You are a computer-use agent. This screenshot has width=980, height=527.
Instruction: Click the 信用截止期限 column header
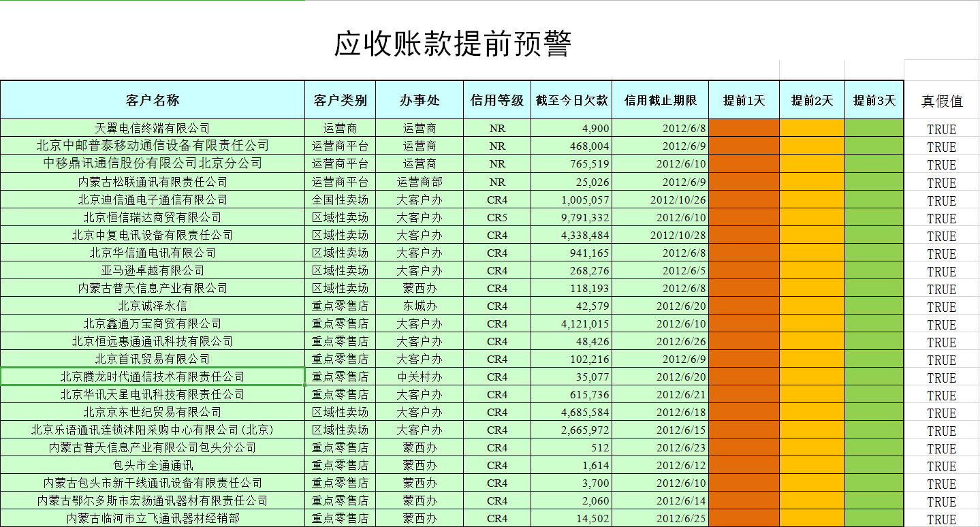(661, 99)
